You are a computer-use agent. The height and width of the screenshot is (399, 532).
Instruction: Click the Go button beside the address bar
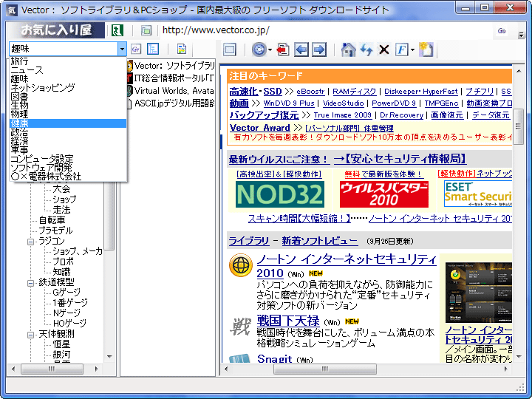click(x=502, y=31)
